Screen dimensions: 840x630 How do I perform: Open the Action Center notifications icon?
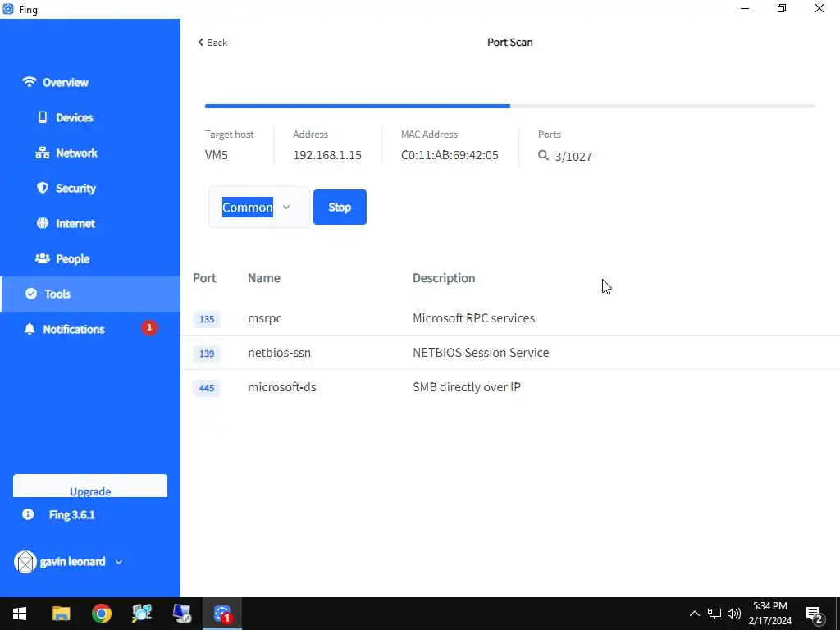pos(815,614)
